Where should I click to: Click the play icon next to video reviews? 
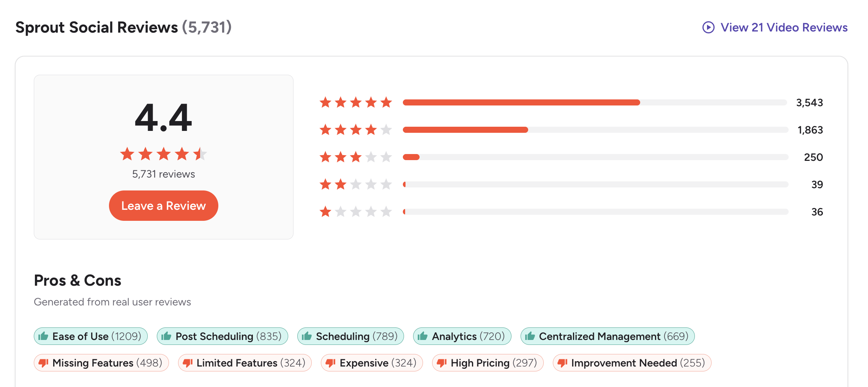click(x=708, y=27)
